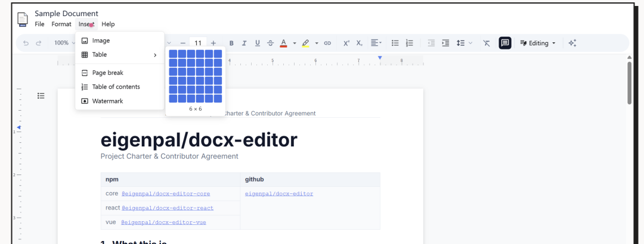
Task: Click the Watermark menu icon
Action: click(x=85, y=101)
